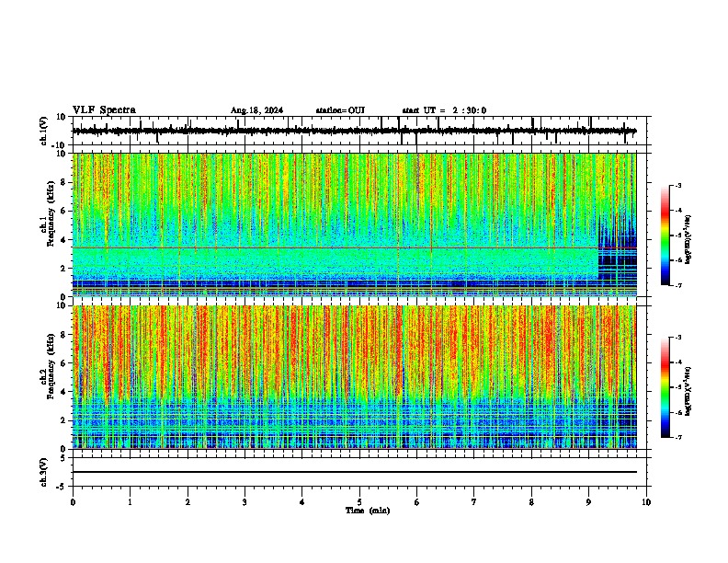
Task: Click the ch.1 voltage waveform trace panel
Action: 361,131
